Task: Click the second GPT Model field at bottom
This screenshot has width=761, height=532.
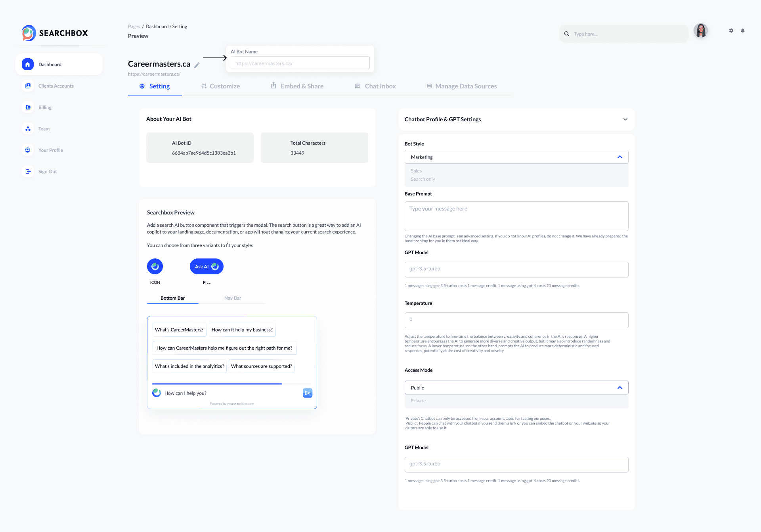Action: tap(516, 465)
